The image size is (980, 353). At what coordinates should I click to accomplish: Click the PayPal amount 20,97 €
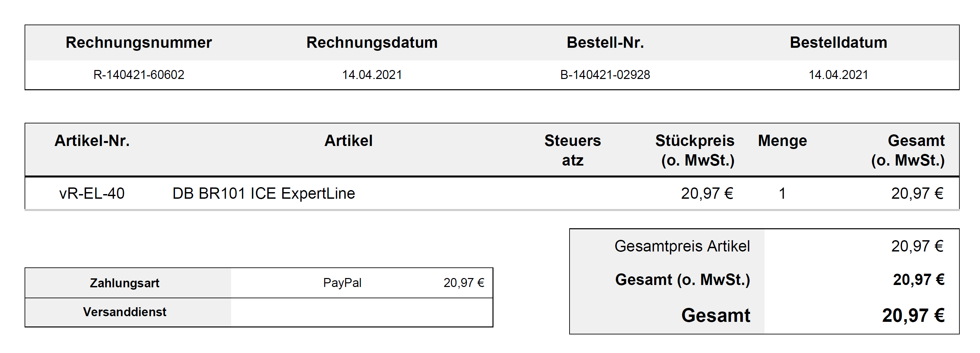pos(463,283)
